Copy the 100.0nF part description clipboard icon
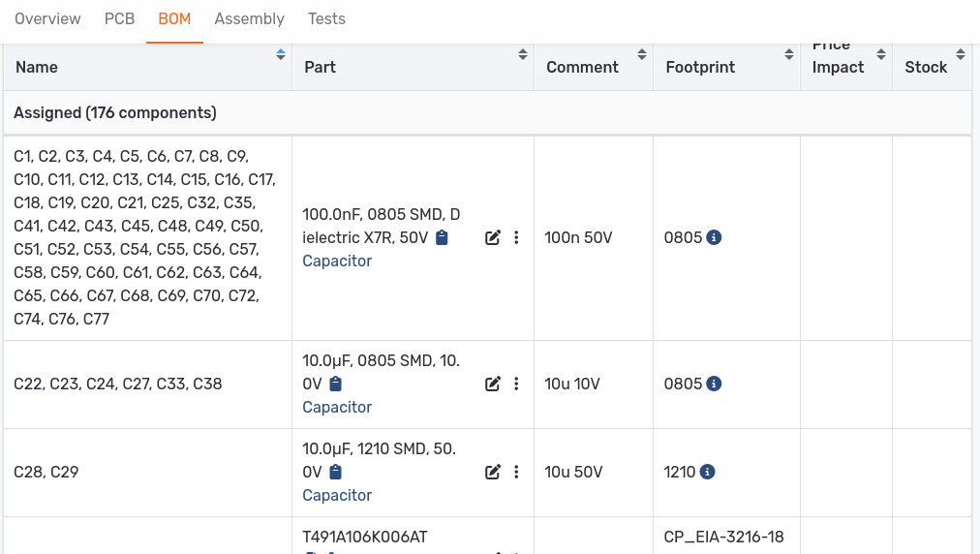 tap(442, 238)
